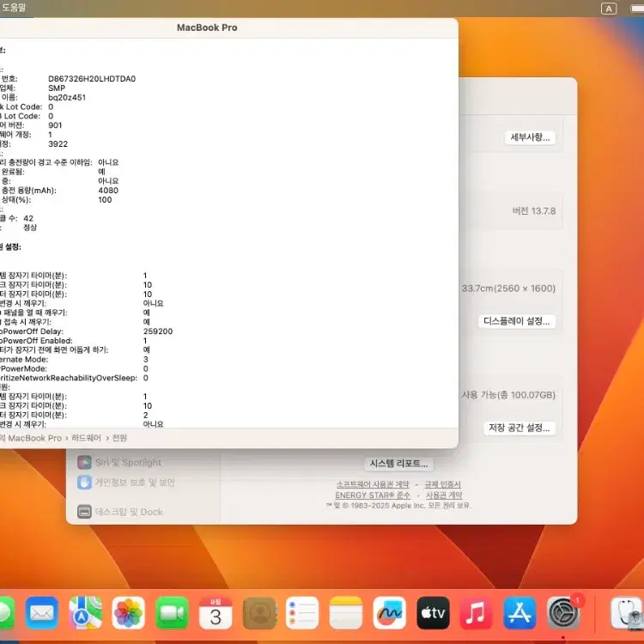Select AutoPowerOff Delay value 259200

[158, 331]
